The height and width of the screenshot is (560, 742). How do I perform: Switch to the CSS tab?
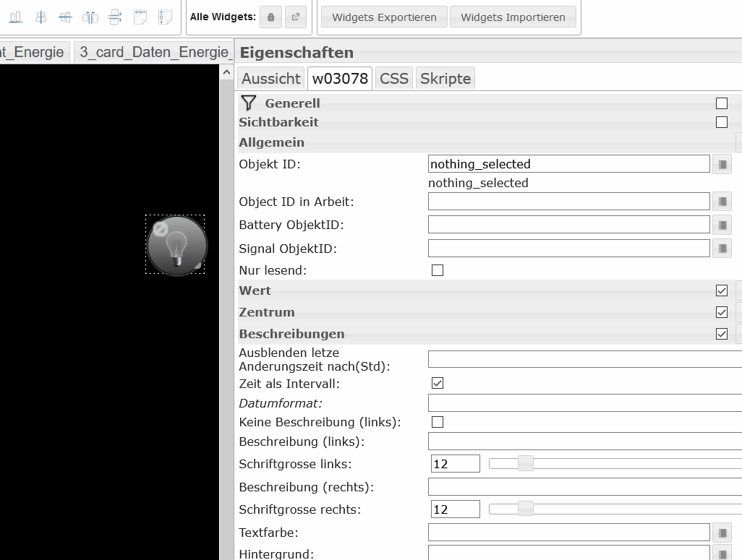[x=394, y=79]
